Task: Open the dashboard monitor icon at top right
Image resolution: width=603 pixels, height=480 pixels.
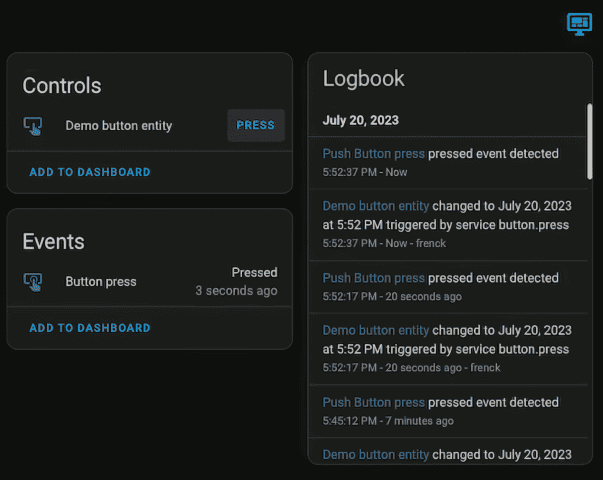Action: point(579,24)
